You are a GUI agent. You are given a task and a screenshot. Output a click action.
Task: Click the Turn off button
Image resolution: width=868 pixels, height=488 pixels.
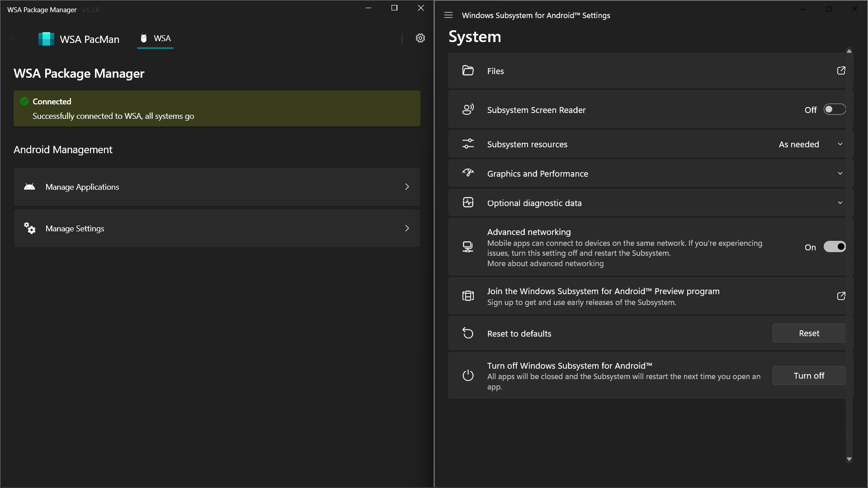tap(808, 375)
